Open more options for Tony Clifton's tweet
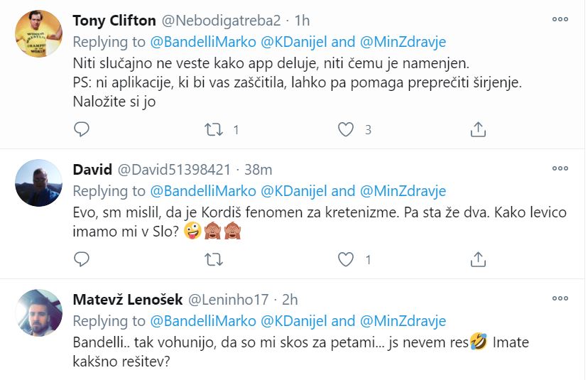Image resolution: width=588 pixels, height=380 pixels. [x=560, y=19]
